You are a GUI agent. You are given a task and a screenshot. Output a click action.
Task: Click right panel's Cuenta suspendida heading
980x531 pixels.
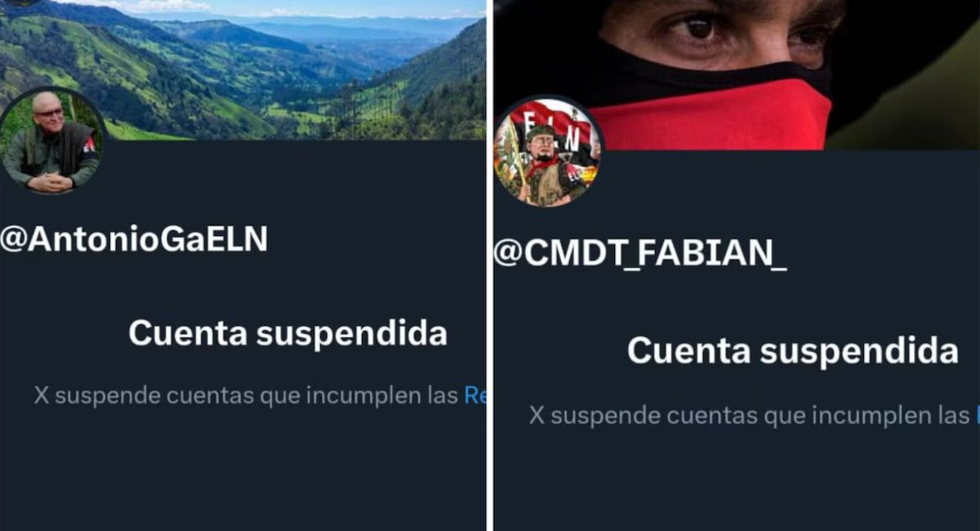pyautogui.click(x=792, y=351)
